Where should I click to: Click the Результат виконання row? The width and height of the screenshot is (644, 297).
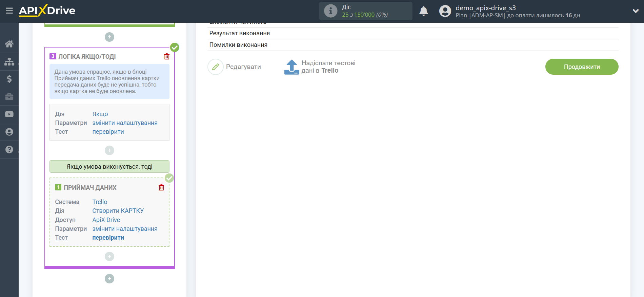pos(413,33)
